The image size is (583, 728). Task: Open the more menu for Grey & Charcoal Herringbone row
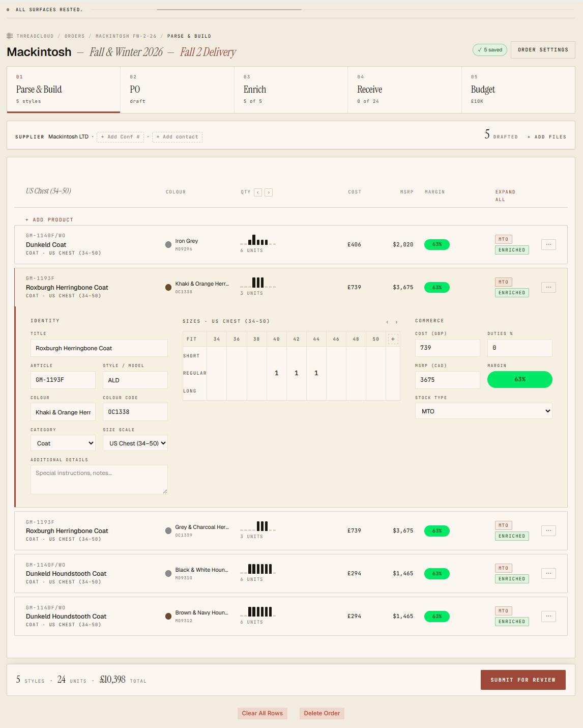[x=548, y=530]
